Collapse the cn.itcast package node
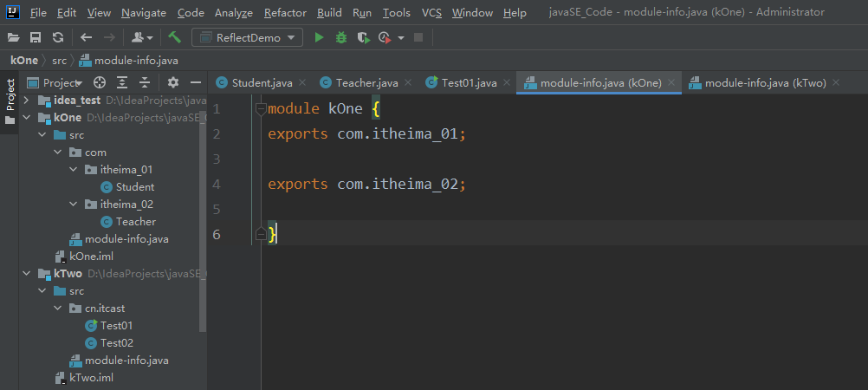 (57, 308)
